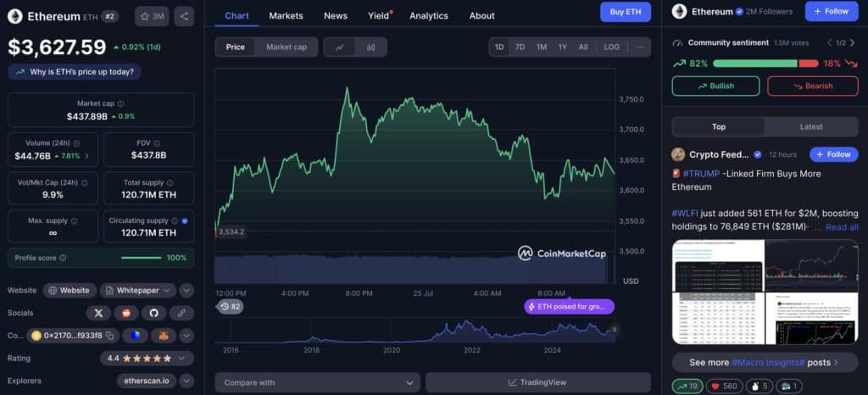Viewport: 868px width, 395px height.
Task: Select line chart style
Action: tap(340, 47)
